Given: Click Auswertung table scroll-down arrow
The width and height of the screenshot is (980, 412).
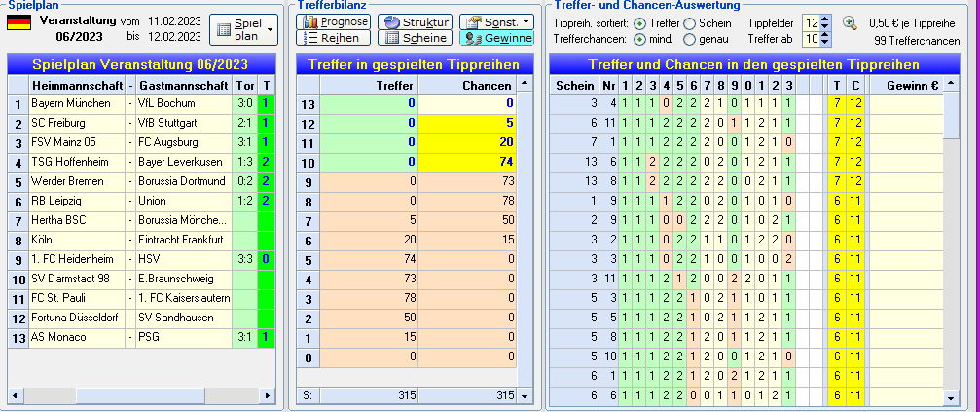Looking at the screenshot, I should tap(951, 397).
